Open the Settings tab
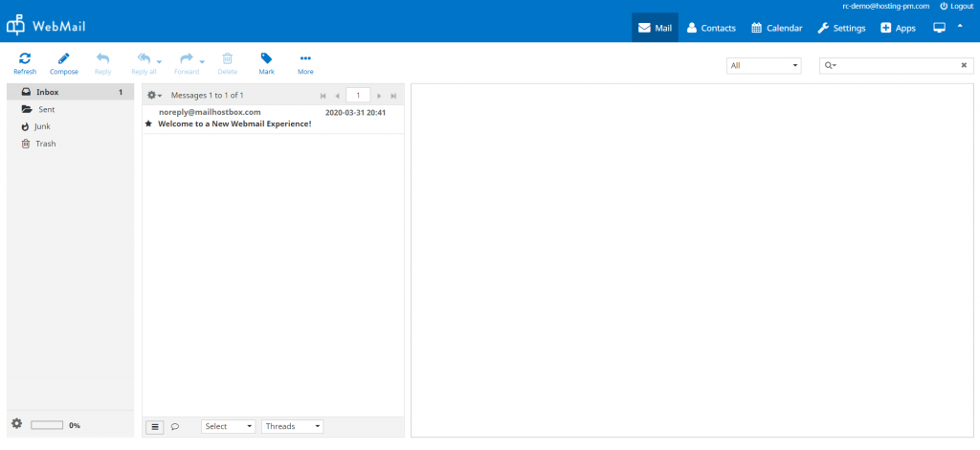 tap(842, 28)
